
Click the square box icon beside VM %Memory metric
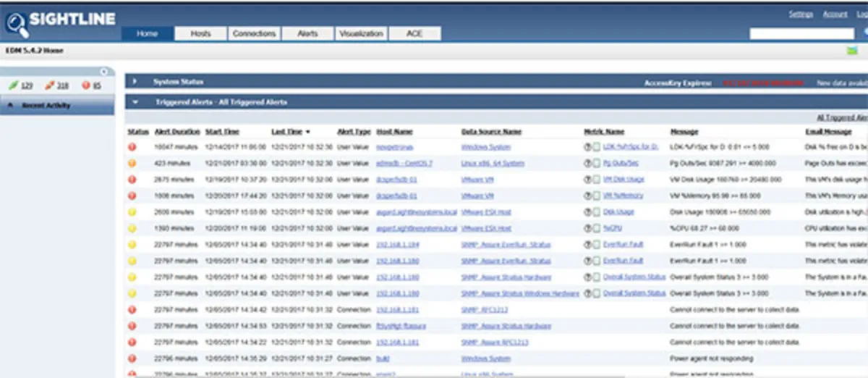pyautogui.click(x=596, y=196)
